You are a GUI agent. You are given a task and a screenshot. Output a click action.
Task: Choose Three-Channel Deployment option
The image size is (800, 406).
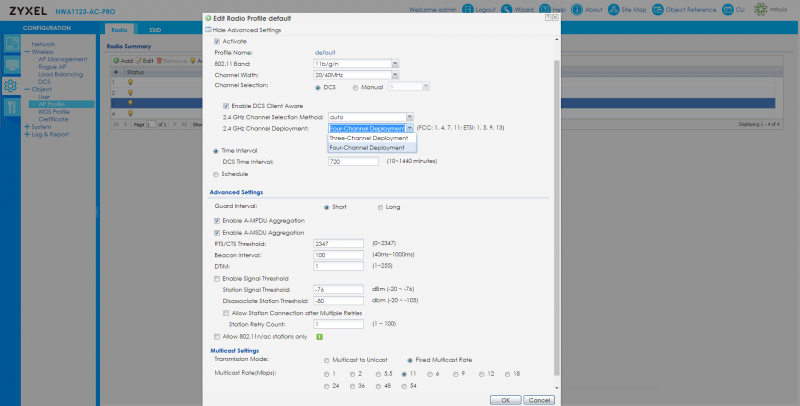pyautogui.click(x=372, y=138)
